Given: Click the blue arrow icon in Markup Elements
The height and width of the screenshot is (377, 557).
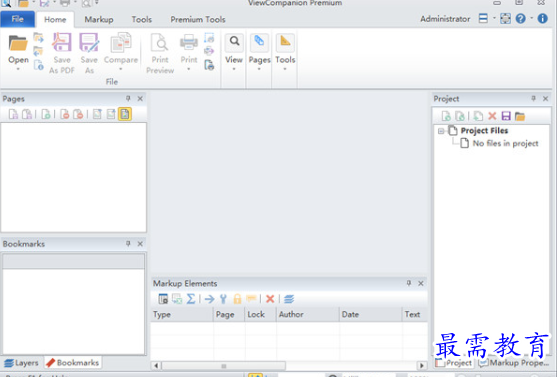Looking at the screenshot, I should pyautogui.click(x=210, y=299).
